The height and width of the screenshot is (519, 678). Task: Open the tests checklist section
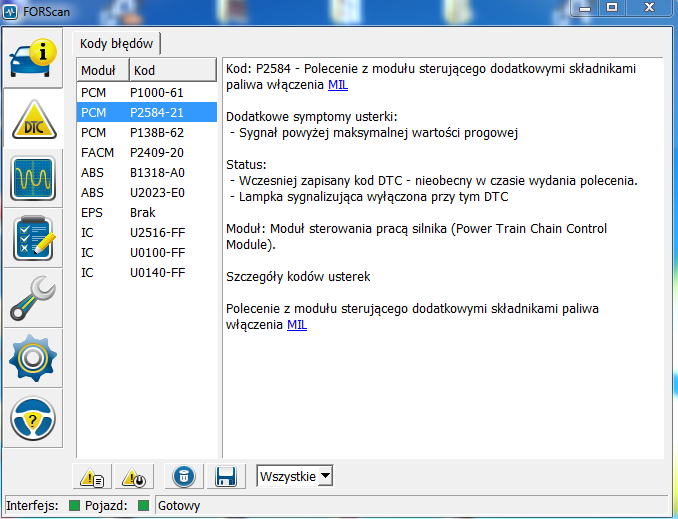[x=33, y=240]
